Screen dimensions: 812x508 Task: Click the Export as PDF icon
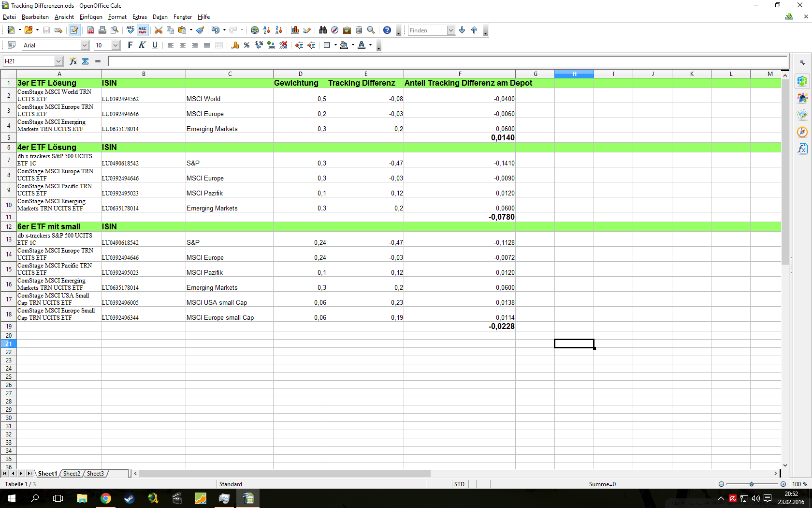90,30
